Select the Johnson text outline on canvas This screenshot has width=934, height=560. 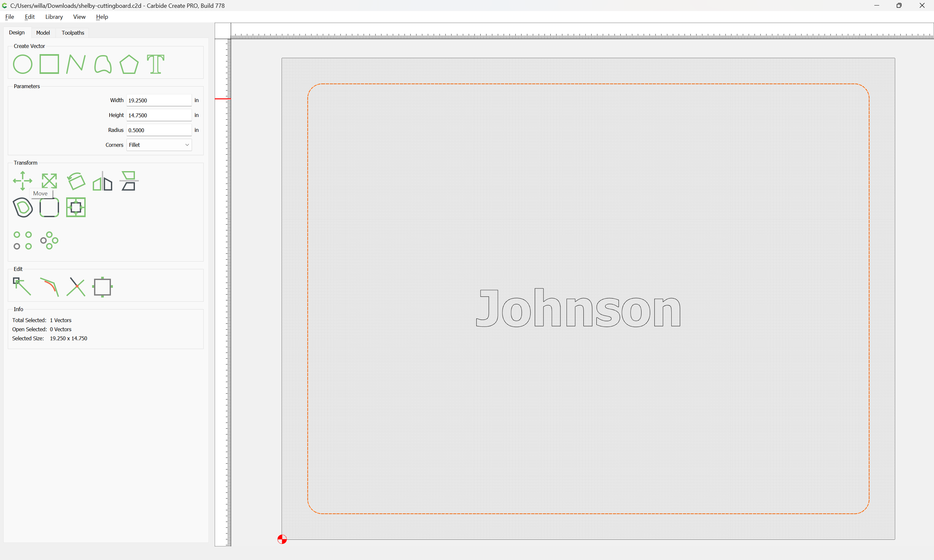(x=578, y=308)
